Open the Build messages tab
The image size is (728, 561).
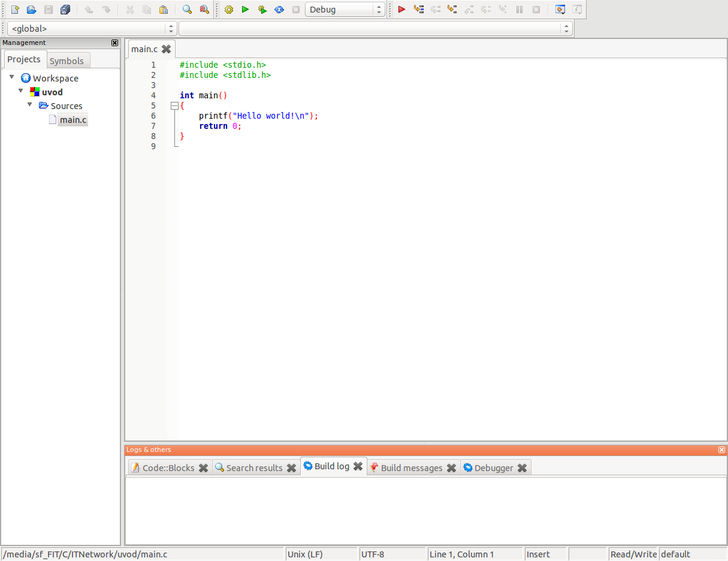[411, 467]
